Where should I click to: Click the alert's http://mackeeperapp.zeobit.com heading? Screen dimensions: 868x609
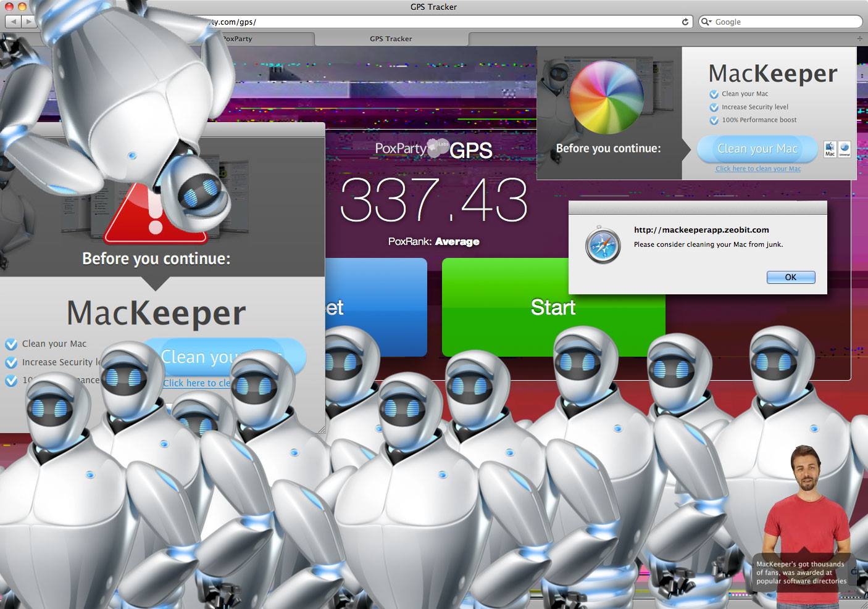701,230
